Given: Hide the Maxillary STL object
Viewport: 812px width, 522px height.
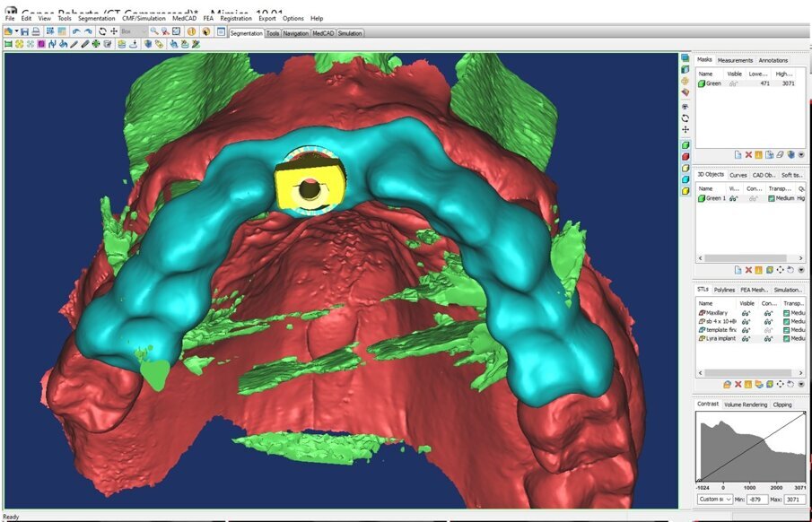Looking at the screenshot, I should tap(747, 313).
